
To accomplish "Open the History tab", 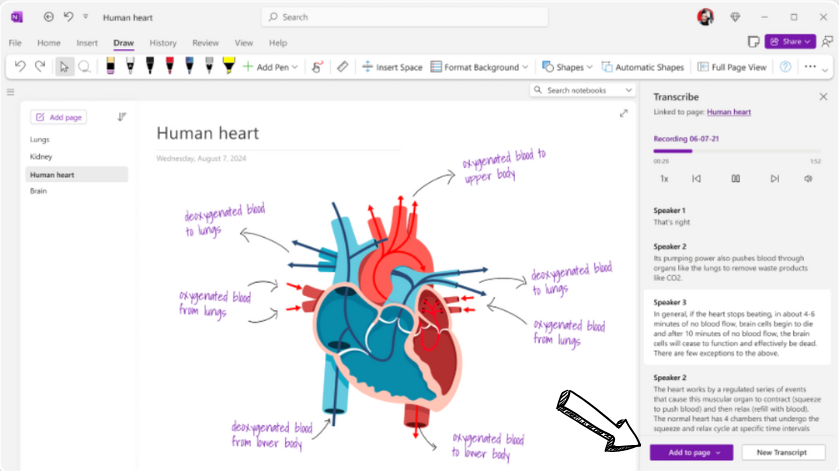I will point(163,43).
